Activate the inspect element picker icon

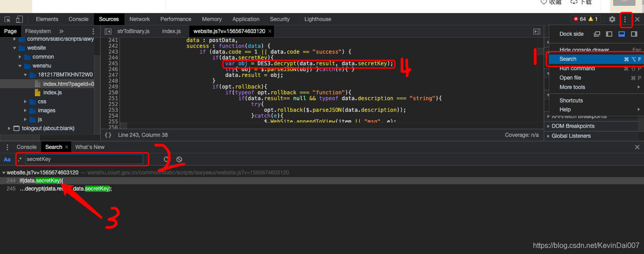point(7,19)
